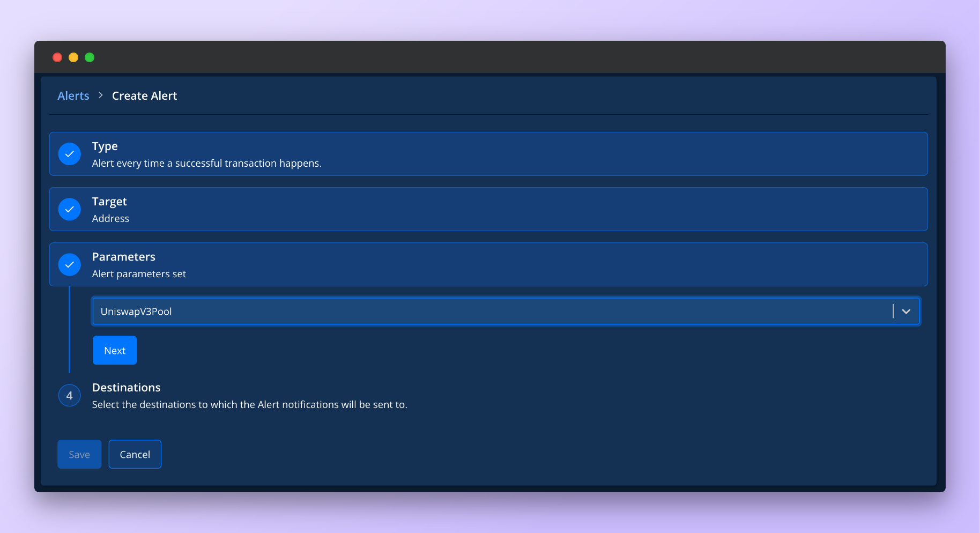Expand the Target step heading
This screenshot has width=980, height=533.
pos(109,202)
